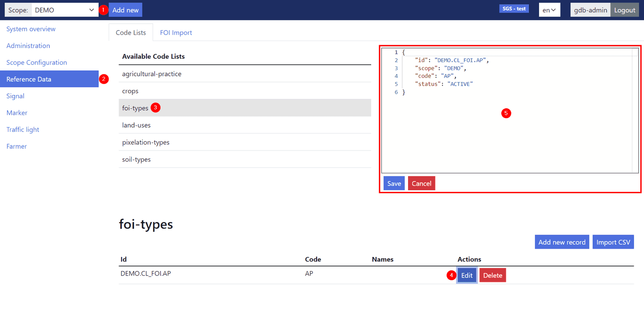This screenshot has height=315, width=644.
Task: Open the language dropdown showing 'en'
Action: (x=549, y=10)
